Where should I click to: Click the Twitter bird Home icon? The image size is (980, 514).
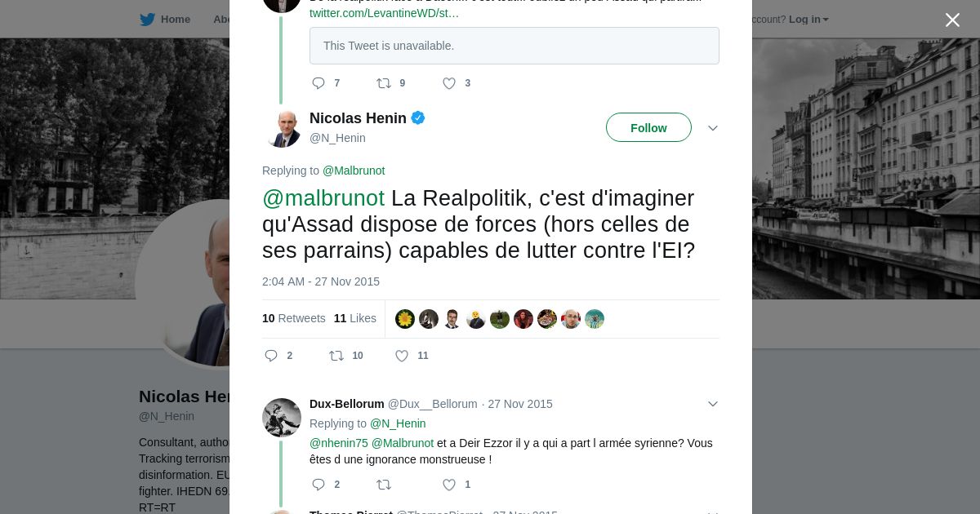[x=147, y=20]
